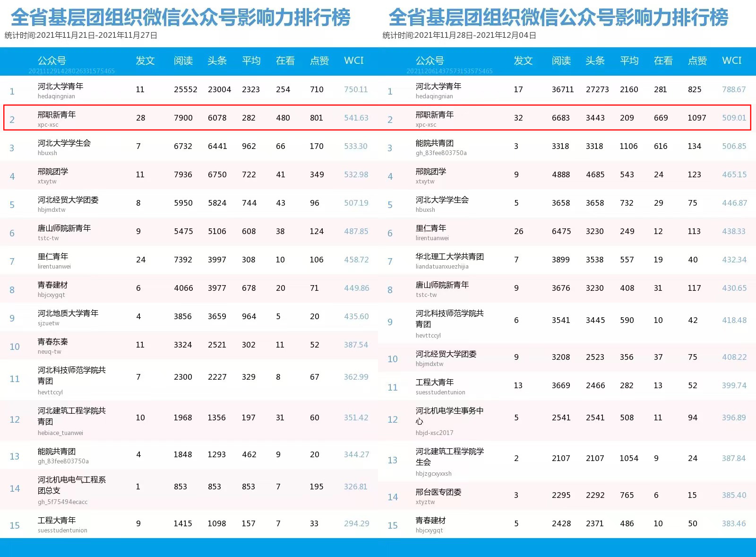The image size is (756, 557).
Task: Click the WCI score 294.29 for 工程大青年
Action: coord(356,523)
